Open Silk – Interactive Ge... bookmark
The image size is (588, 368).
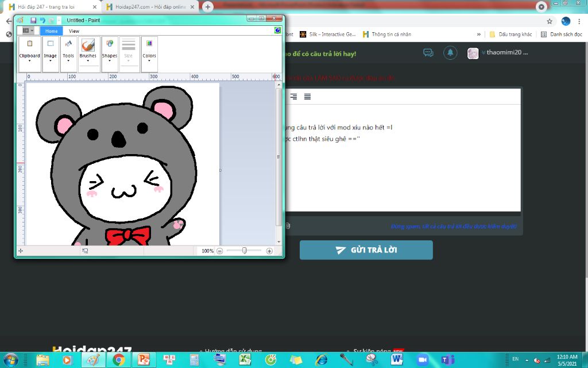(328, 34)
